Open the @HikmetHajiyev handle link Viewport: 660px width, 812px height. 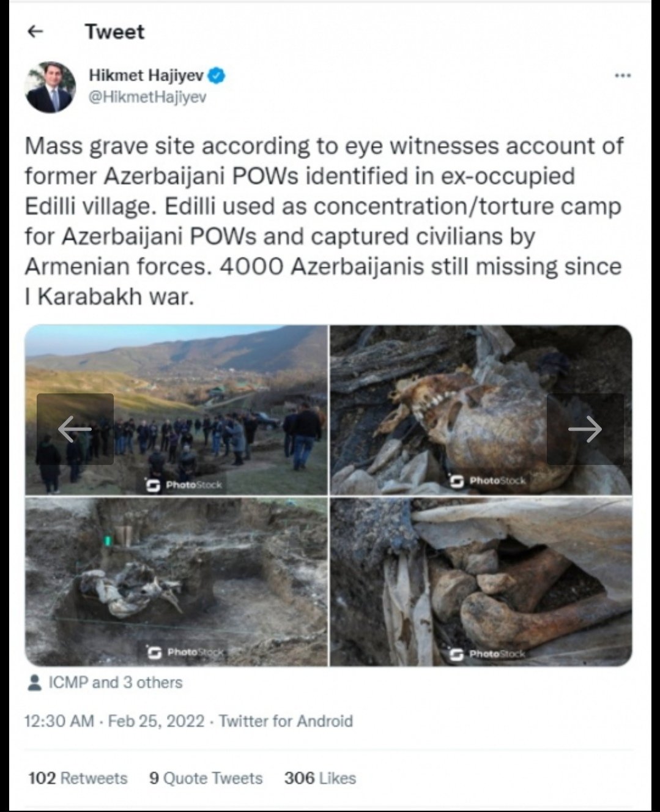pos(147,97)
